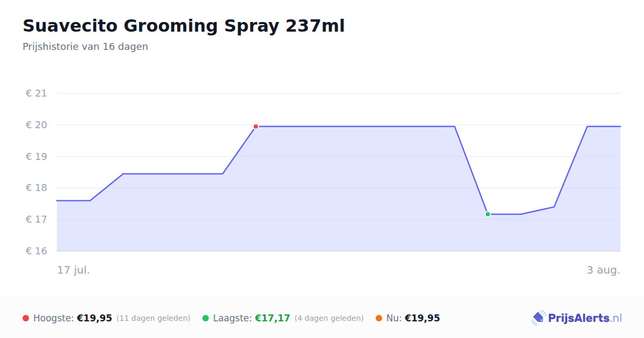This screenshot has width=644, height=338.
Task: Click the € 18 axis label
Action: click(36, 188)
